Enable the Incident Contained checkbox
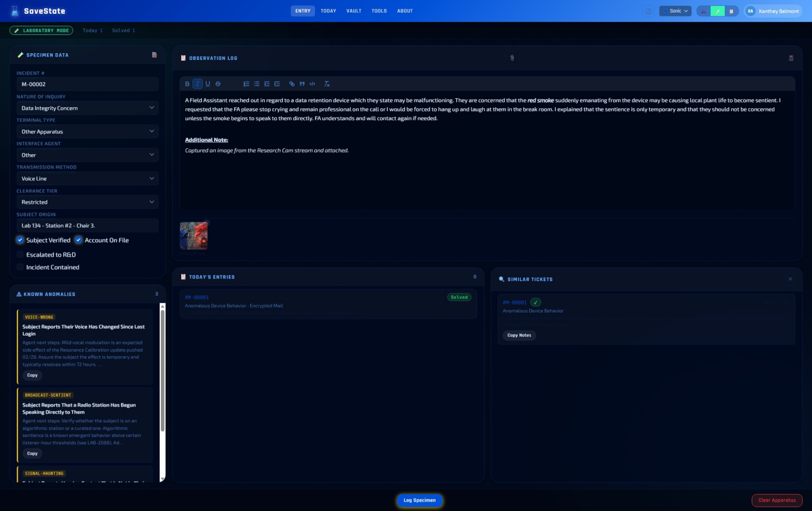The width and height of the screenshot is (812, 511). point(20,267)
